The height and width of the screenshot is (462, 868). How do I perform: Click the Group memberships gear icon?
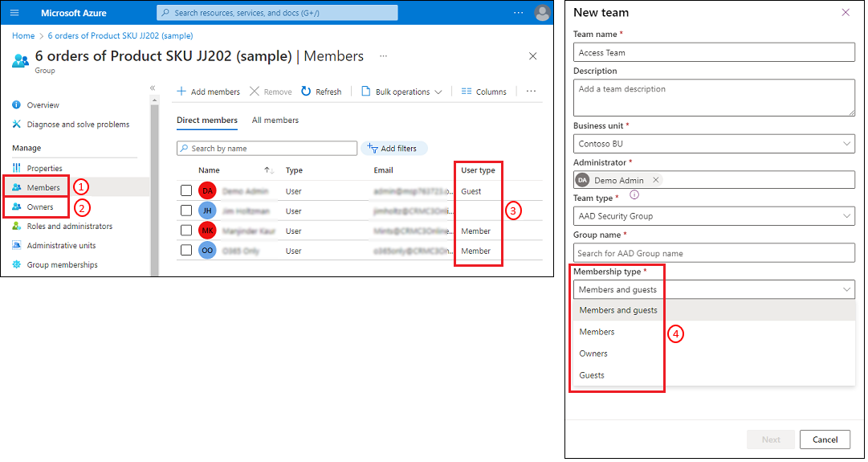tap(17, 265)
